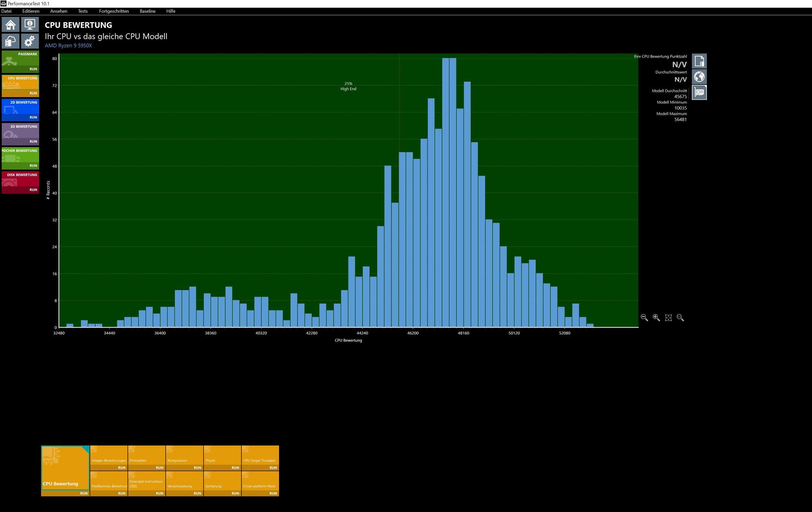Open the system information monitor icon
The height and width of the screenshot is (512, 812).
pyautogui.click(x=30, y=25)
